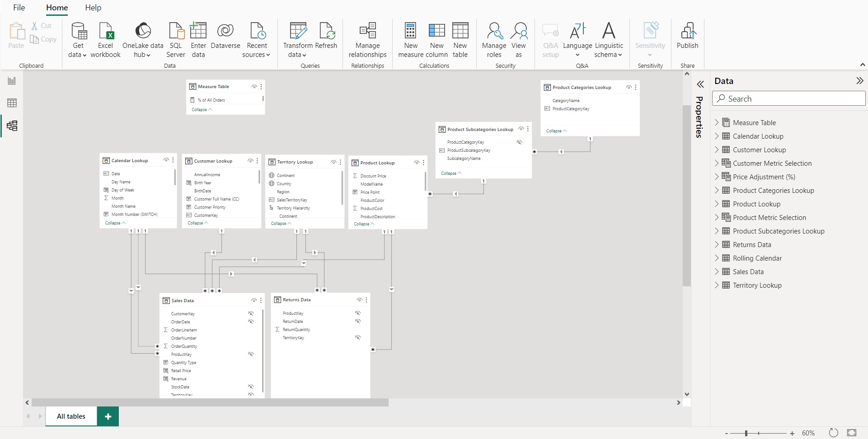This screenshot has width=868, height=439.
Task: Open the File menu
Action: (x=19, y=8)
